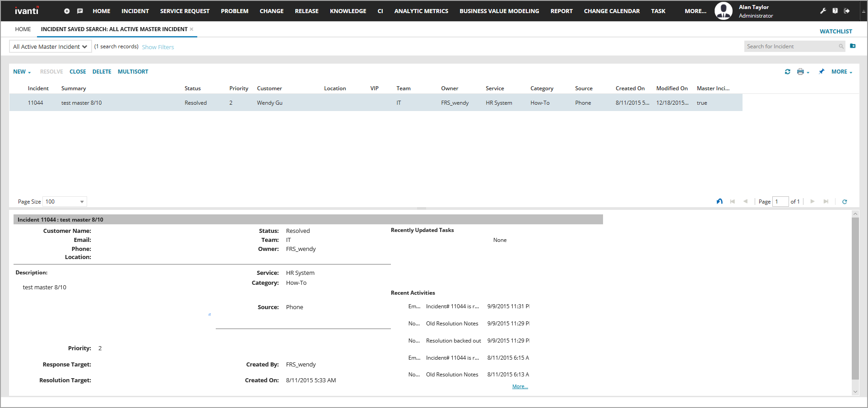Pin the list using pushpin icon
The width and height of the screenshot is (868, 408).
click(822, 72)
